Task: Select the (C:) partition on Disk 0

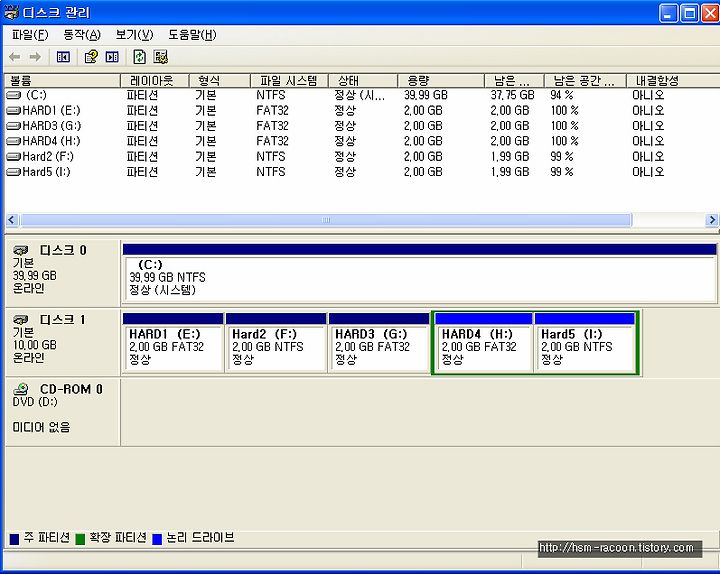Action: [420, 273]
